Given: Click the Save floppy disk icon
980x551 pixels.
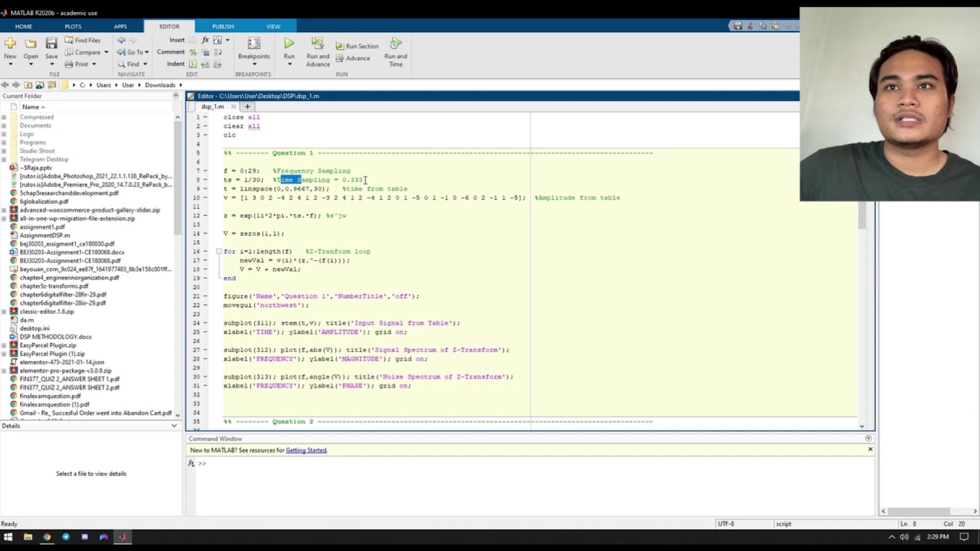Looking at the screenshot, I should pyautogui.click(x=51, y=44).
